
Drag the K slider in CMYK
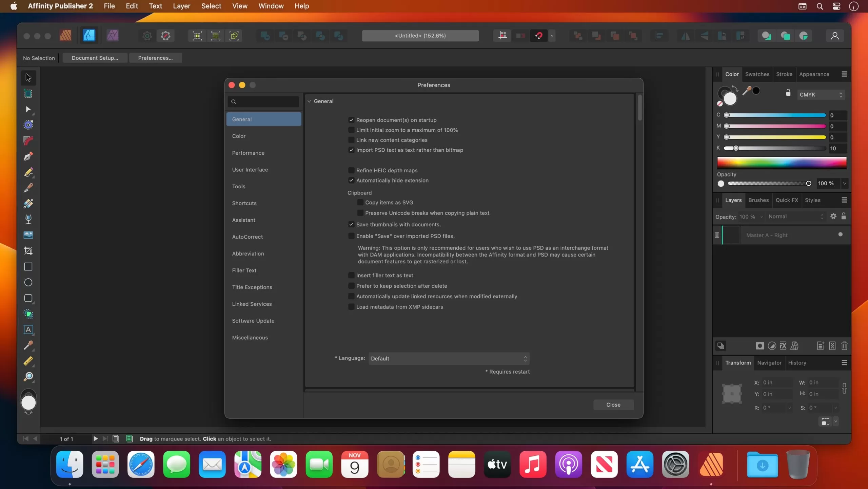pos(735,149)
